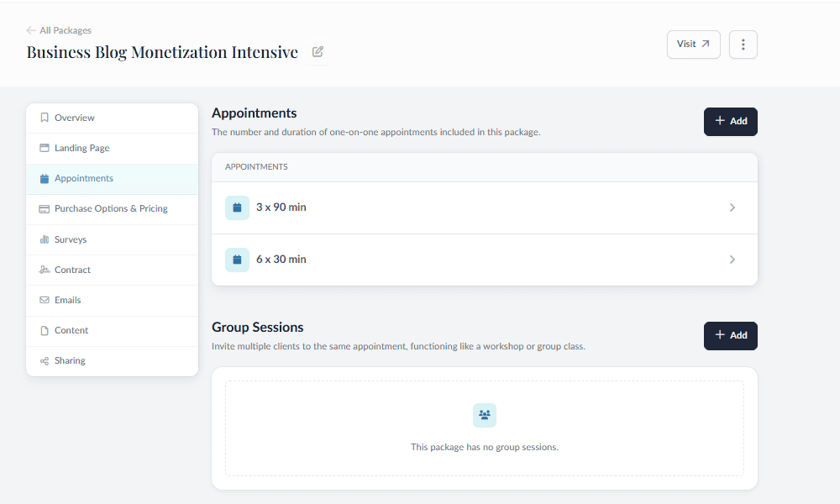Add a new appointment with the Add button
840x504 pixels.
point(730,121)
